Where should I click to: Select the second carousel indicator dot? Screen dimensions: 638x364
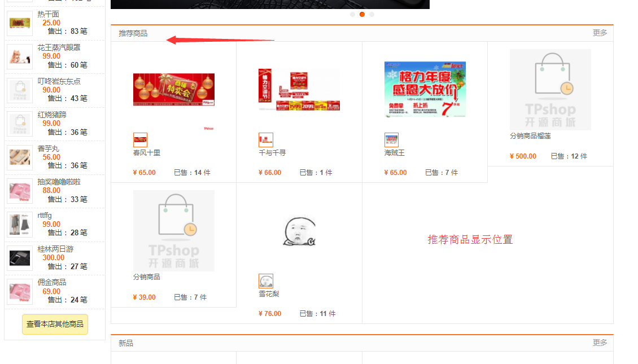362,14
